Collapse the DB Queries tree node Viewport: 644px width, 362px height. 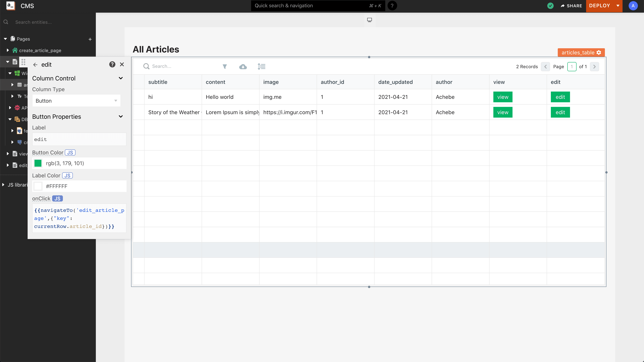(x=10, y=119)
